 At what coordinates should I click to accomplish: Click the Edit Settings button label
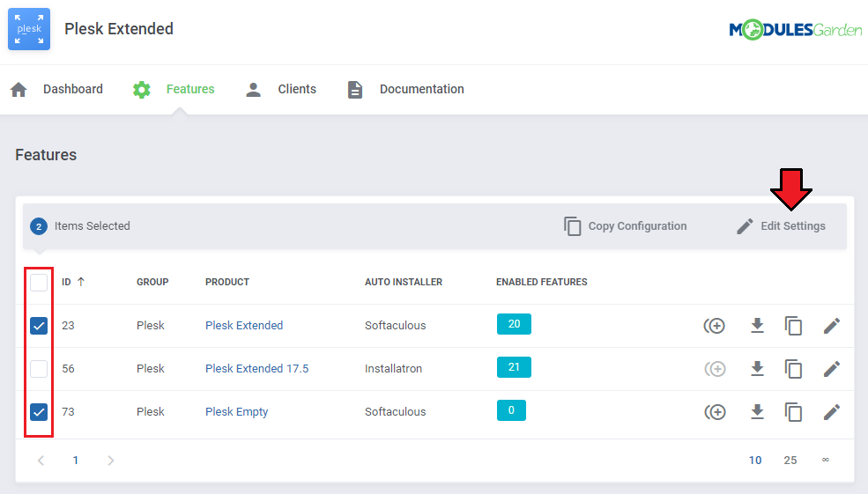[x=793, y=226]
